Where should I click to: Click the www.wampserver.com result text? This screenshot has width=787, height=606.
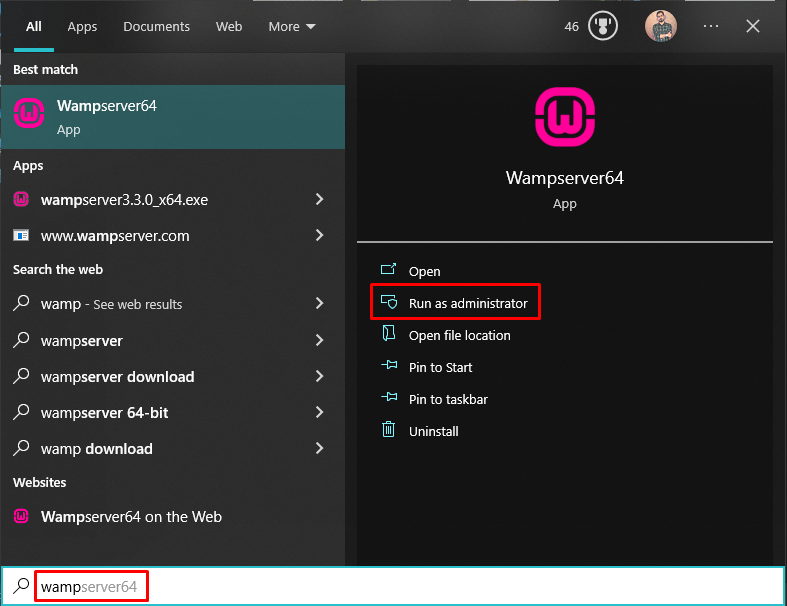click(115, 236)
